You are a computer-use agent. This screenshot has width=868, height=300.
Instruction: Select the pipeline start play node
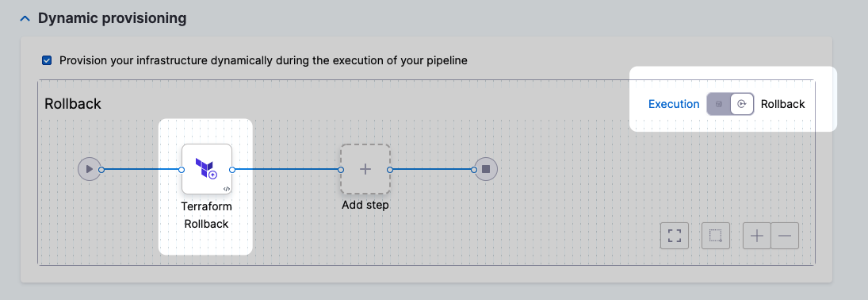coord(90,169)
